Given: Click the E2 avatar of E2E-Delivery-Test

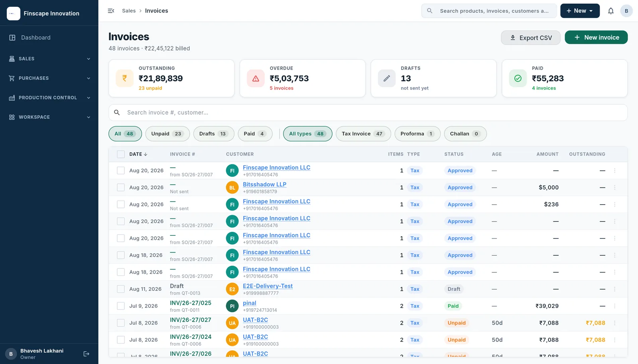Looking at the screenshot, I should click(232, 289).
